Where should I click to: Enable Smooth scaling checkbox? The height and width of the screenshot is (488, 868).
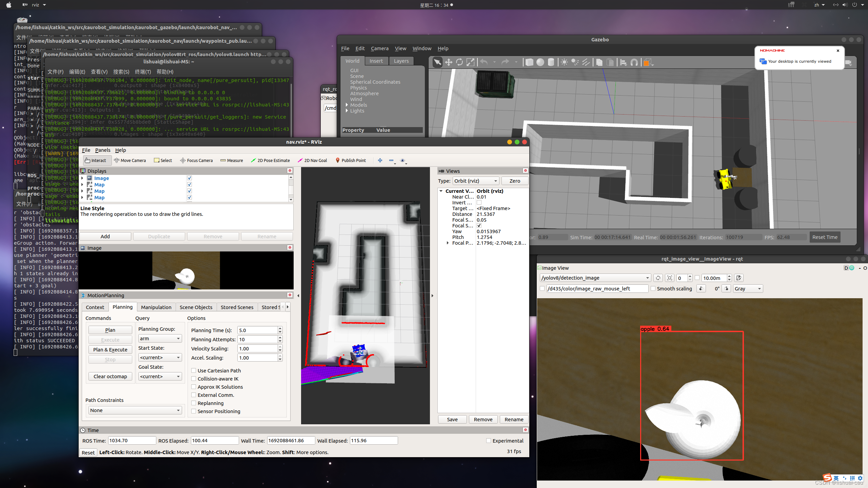tap(653, 289)
